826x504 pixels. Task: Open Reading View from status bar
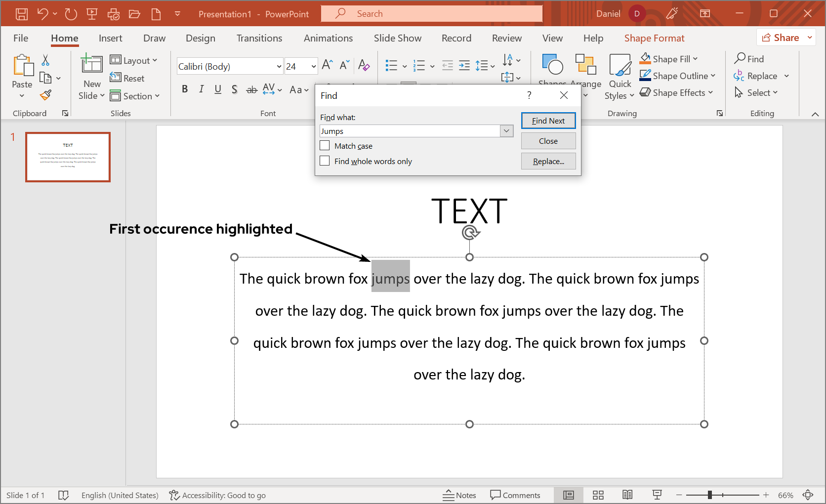tap(627, 495)
